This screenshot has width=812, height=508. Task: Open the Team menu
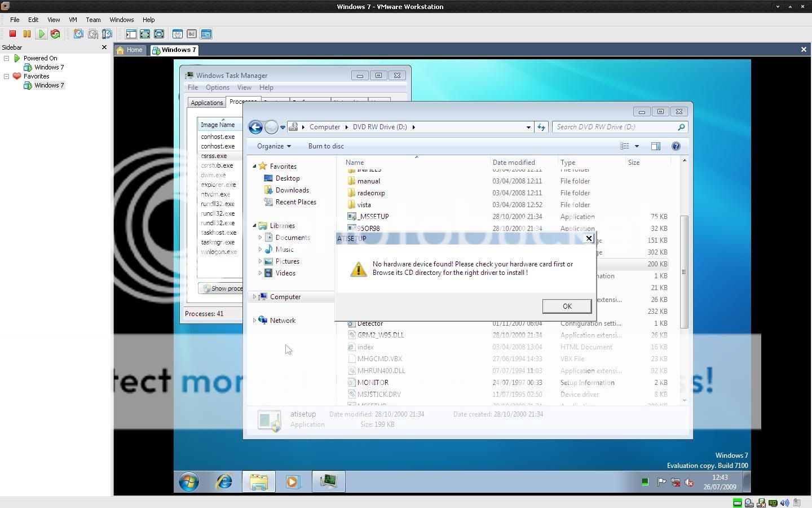(x=93, y=20)
